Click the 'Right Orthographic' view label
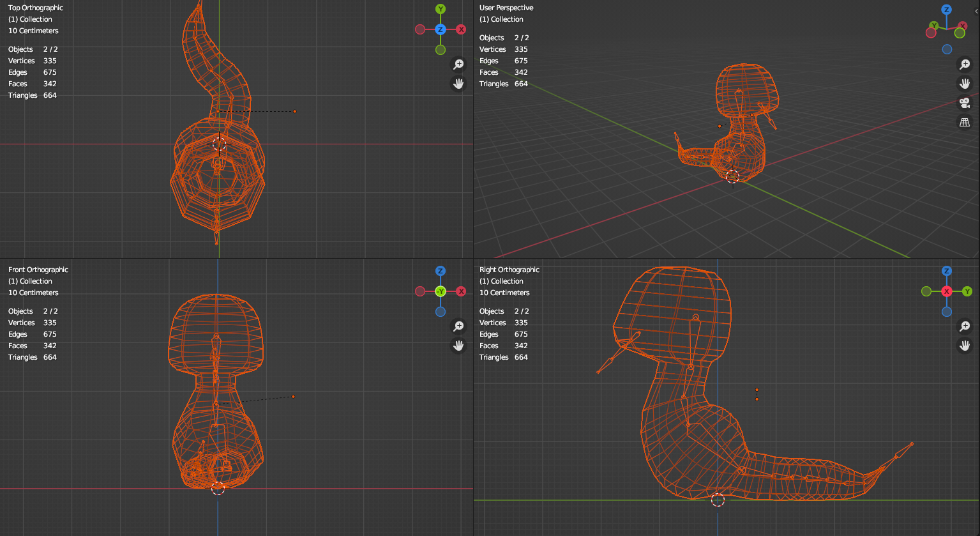Screen dimensions: 980x536 [509, 270]
